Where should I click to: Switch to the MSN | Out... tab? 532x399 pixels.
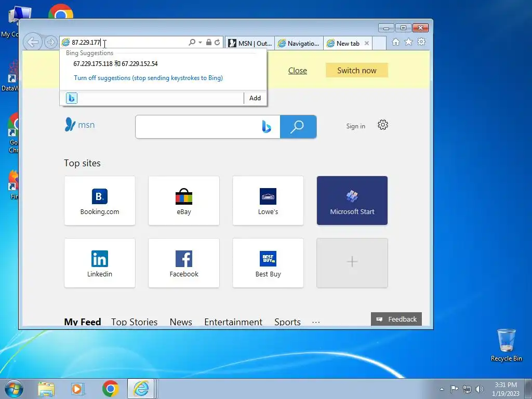click(250, 43)
